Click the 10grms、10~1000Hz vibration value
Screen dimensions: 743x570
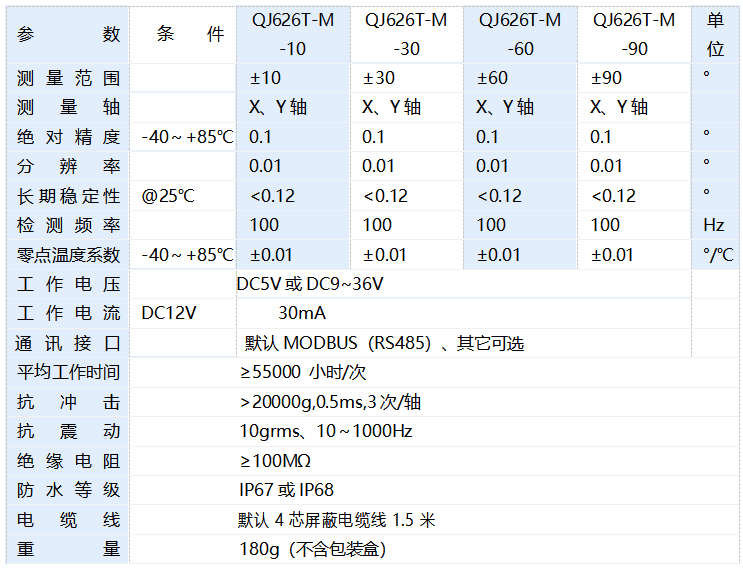(325, 432)
